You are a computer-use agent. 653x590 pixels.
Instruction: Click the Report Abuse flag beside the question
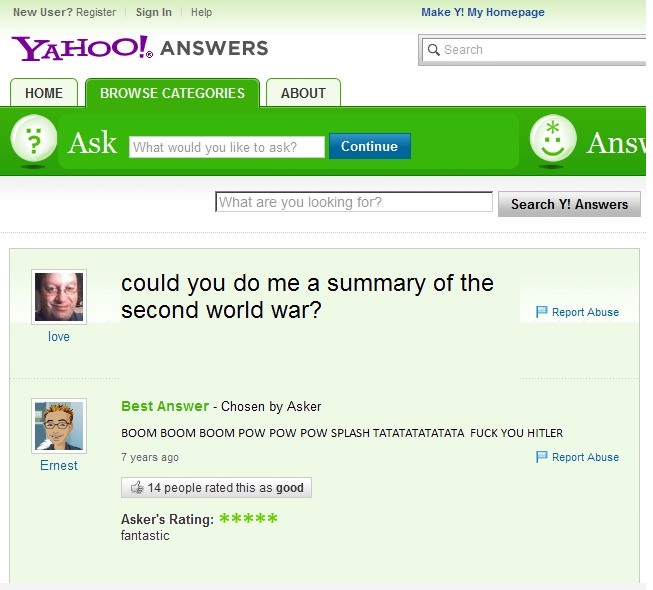pyautogui.click(x=541, y=312)
